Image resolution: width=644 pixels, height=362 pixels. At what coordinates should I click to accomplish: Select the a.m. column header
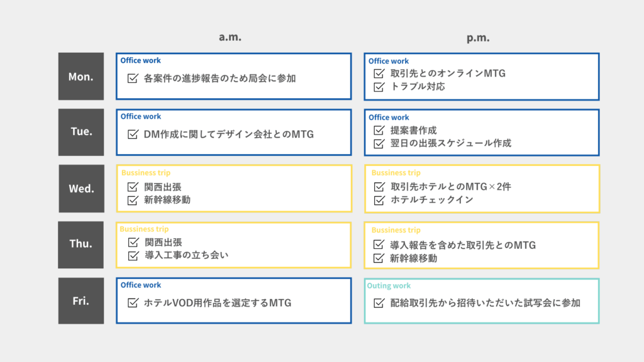coord(230,38)
